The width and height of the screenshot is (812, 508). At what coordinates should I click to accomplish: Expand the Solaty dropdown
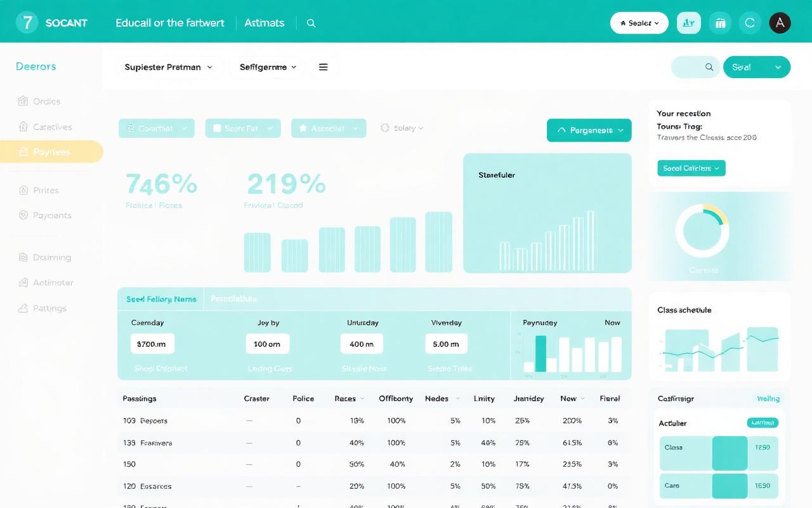[x=402, y=128]
